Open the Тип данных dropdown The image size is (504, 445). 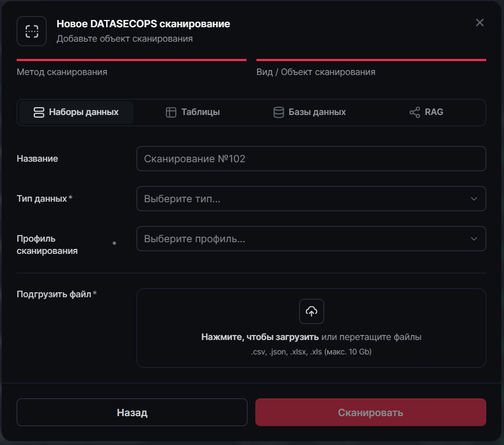tap(311, 198)
